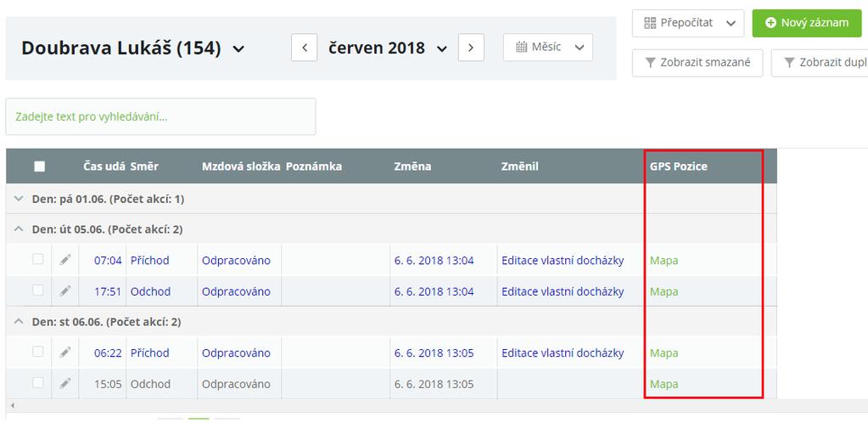868x423 pixels.
Task: Sort by the GPS Pozice column header
Action: 679,166
